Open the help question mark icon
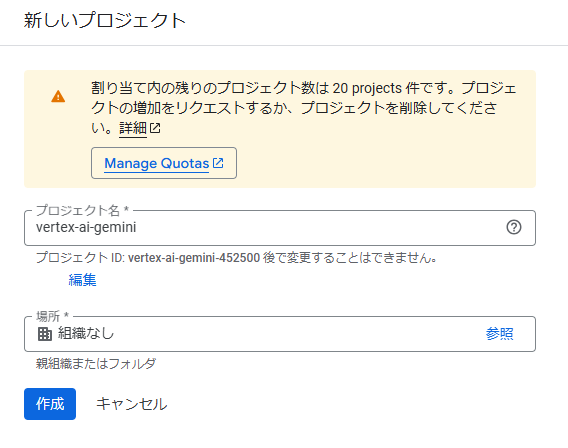568x448 pixels. point(514,227)
